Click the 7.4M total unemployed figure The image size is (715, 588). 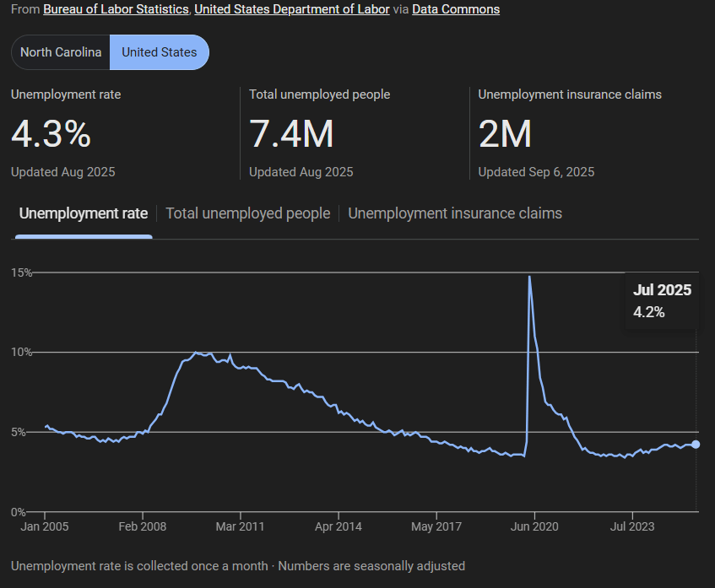pyautogui.click(x=291, y=134)
